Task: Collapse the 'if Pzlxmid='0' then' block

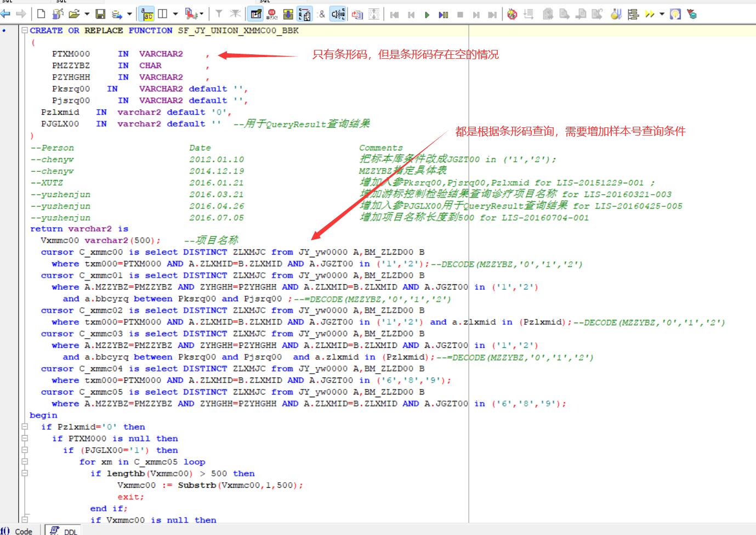Action: [24, 427]
